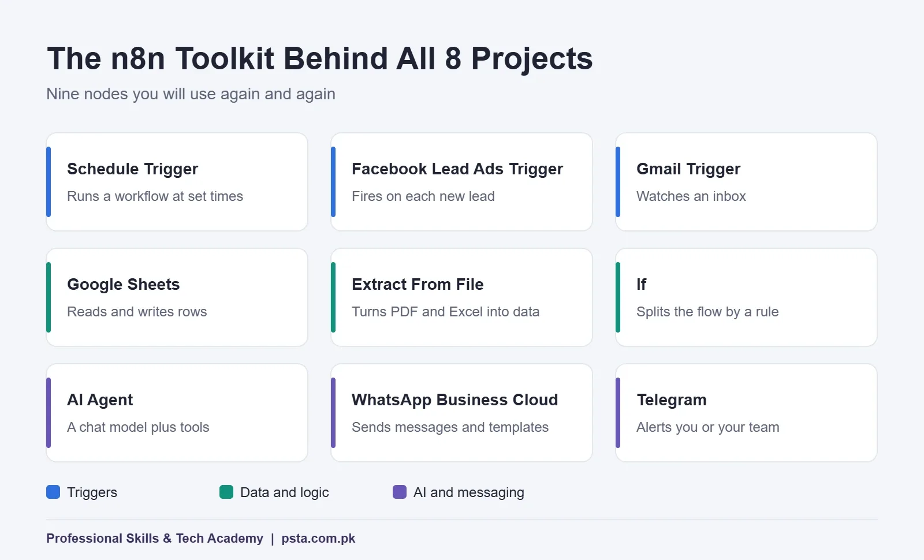Choose the Gmail Trigger card
This screenshot has width=924, height=560.
(746, 182)
